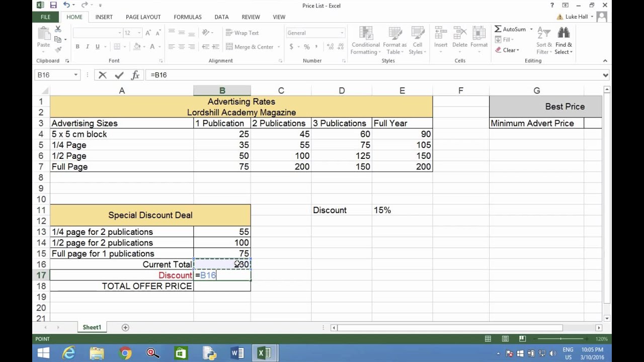The image size is (644, 362).
Task: Toggle Underline formatting
Action: 97,47
